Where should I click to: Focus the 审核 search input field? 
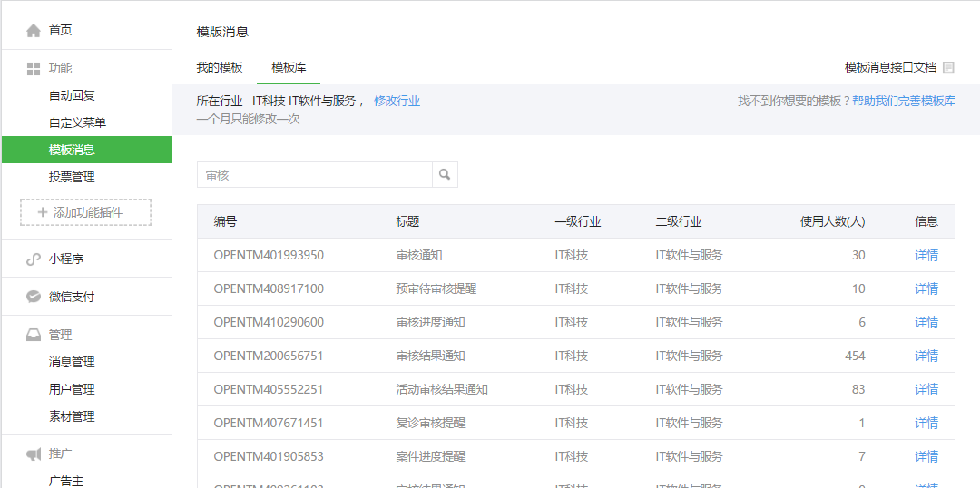314,175
